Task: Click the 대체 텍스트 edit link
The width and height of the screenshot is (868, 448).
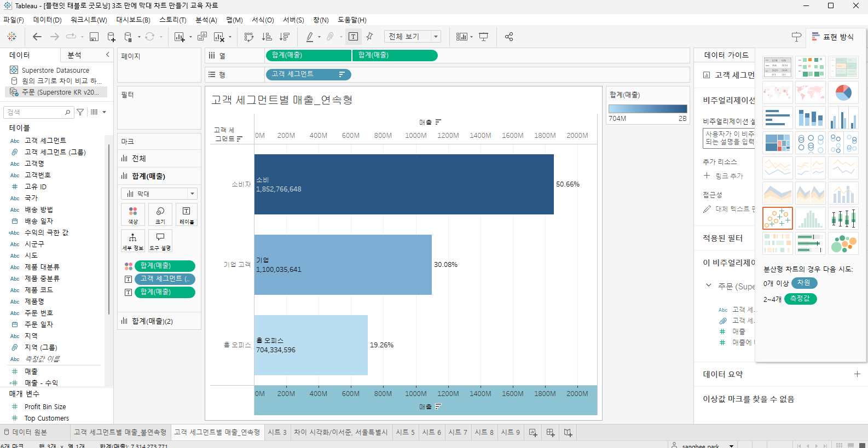Action: pyautogui.click(x=730, y=209)
